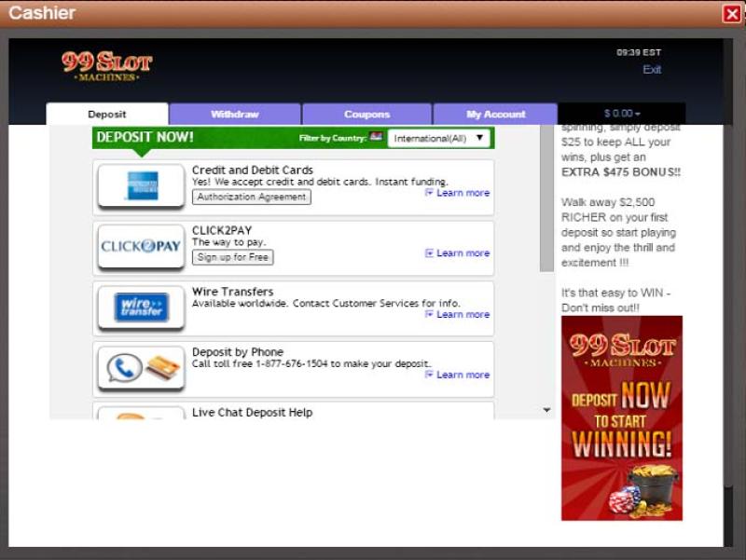Click the Wire Transfer logo icon

(141, 307)
